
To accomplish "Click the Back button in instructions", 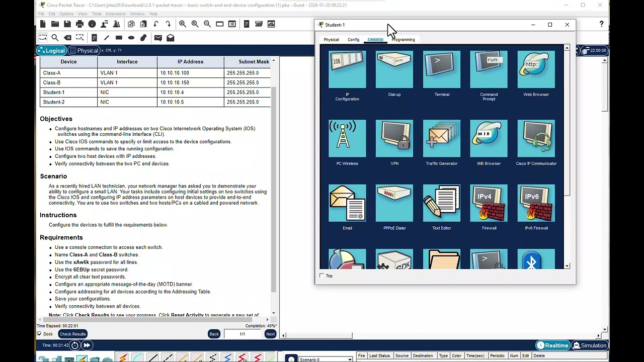I will pyautogui.click(x=214, y=334).
